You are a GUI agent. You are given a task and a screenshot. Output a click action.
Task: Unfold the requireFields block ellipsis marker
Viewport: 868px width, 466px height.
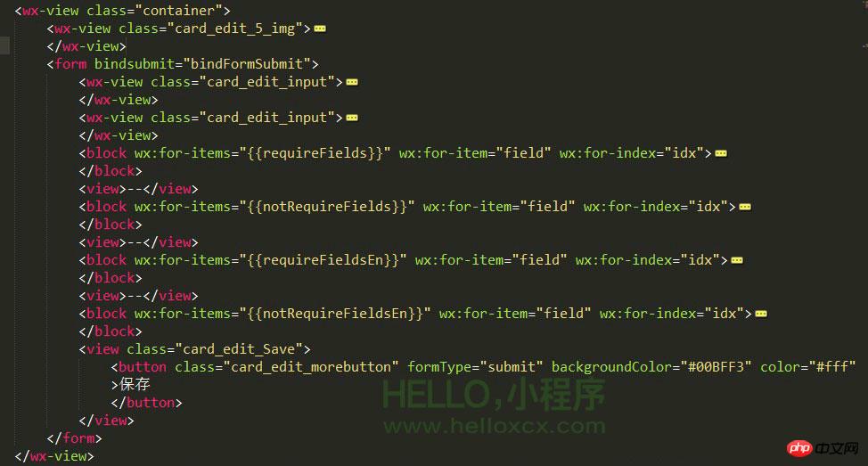tap(721, 153)
